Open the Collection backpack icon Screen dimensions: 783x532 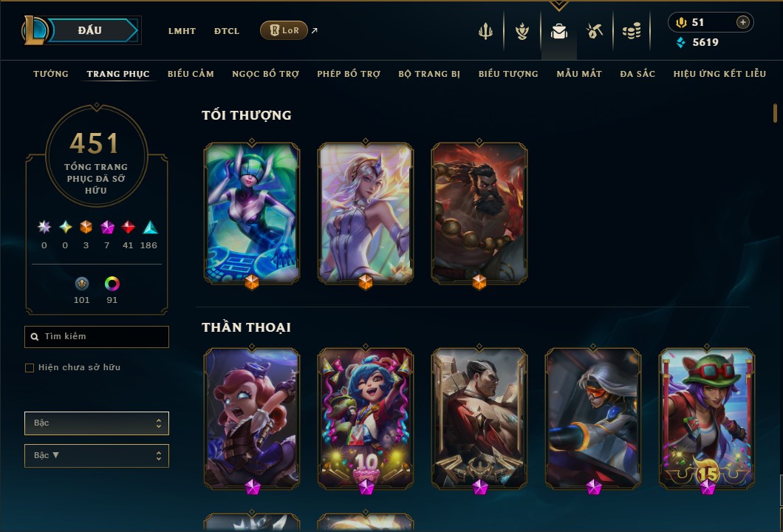point(558,32)
